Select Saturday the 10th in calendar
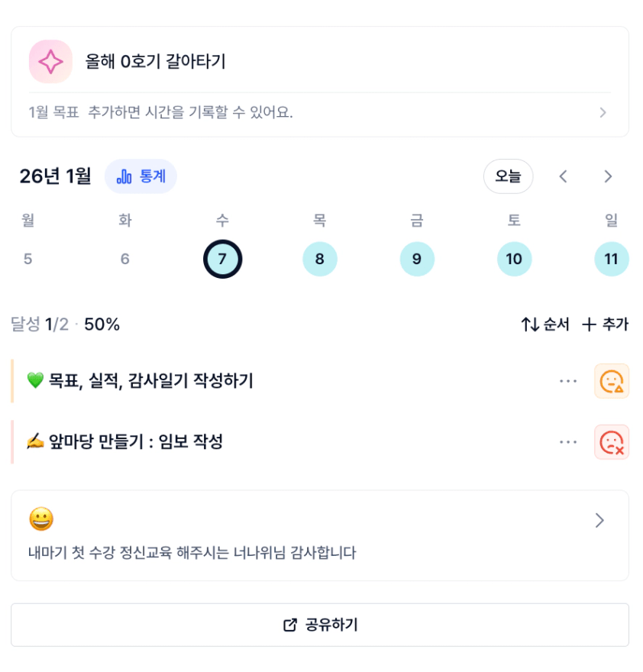Image resolution: width=643 pixels, height=672 pixels. pyautogui.click(x=514, y=259)
